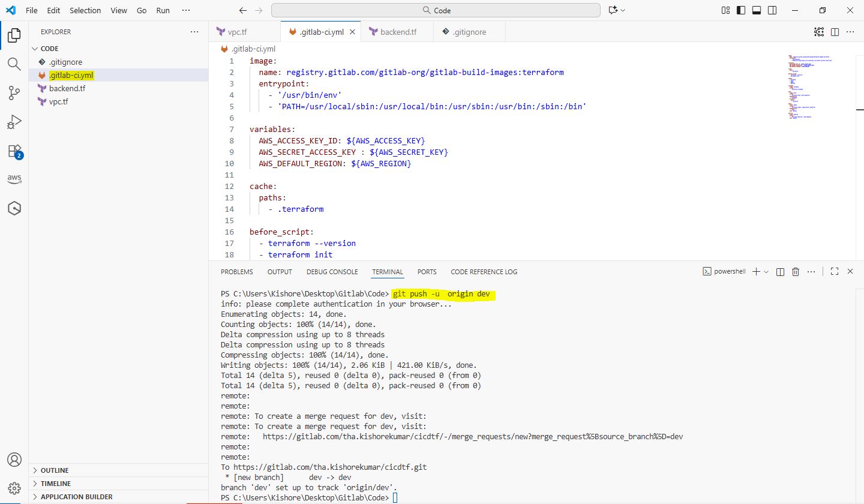Switch to the PROBLEMS panel tab
This screenshot has height=504, width=864.
pyautogui.click(x=236, y=272)
